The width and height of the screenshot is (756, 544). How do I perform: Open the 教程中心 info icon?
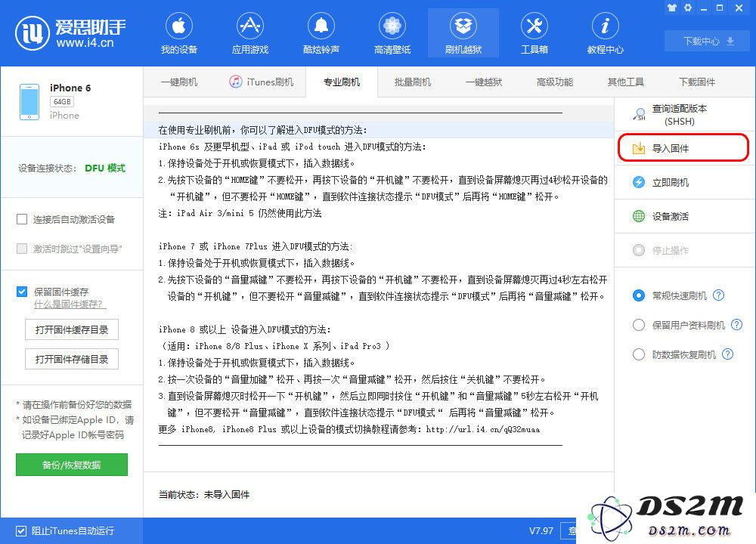pyautogui.click(x=605, y=26)
